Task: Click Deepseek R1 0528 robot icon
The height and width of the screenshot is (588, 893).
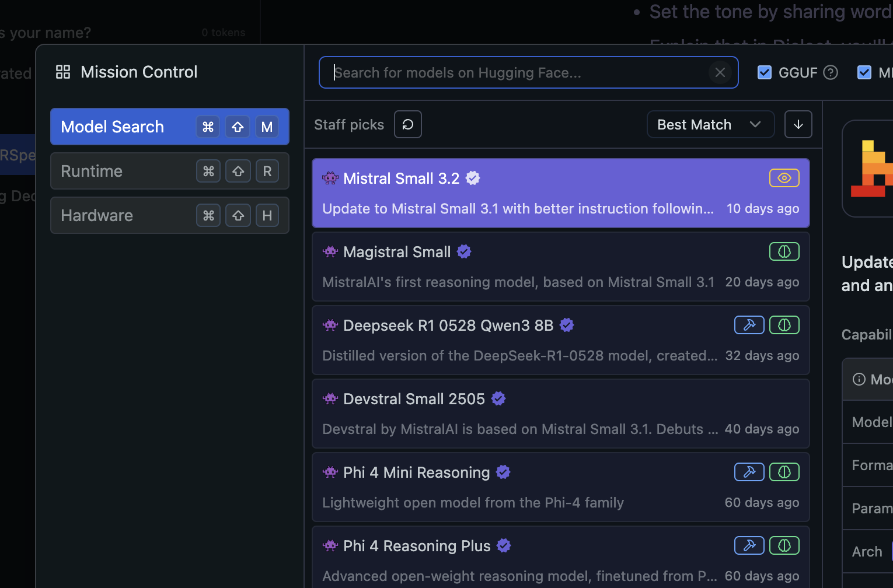Action: pos(330,325)
